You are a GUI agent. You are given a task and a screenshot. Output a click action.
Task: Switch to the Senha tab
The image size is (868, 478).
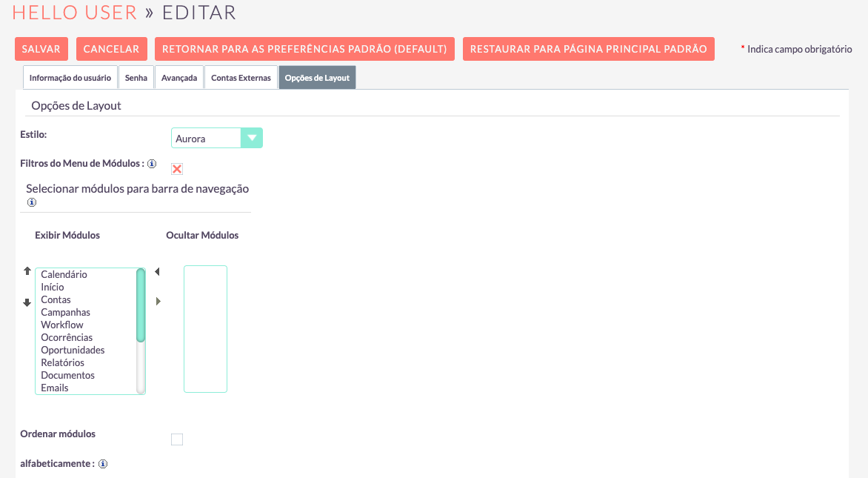click(x=136, y=78)
